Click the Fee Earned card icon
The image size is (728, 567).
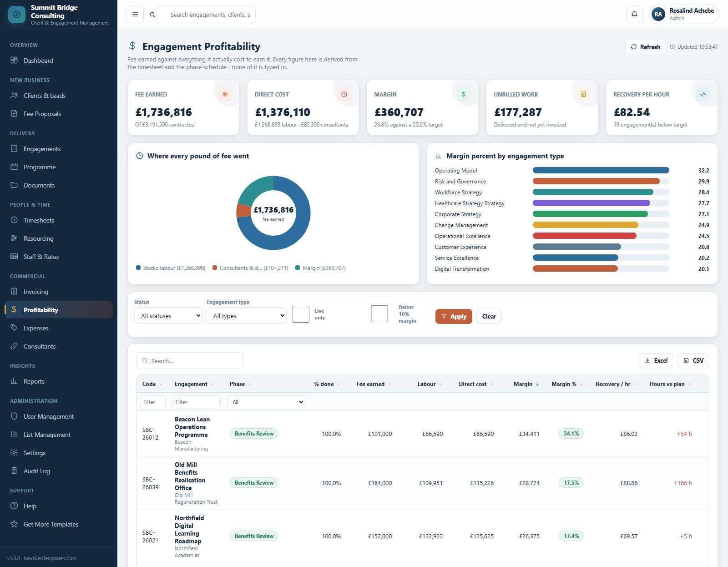225,94
